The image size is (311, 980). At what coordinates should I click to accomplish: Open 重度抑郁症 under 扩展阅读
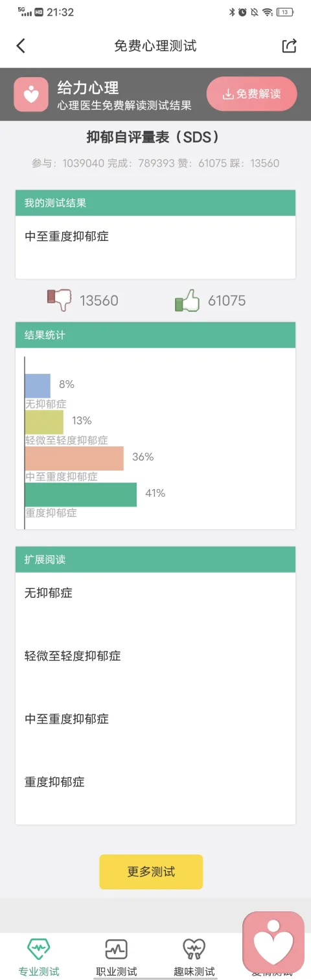155,782
